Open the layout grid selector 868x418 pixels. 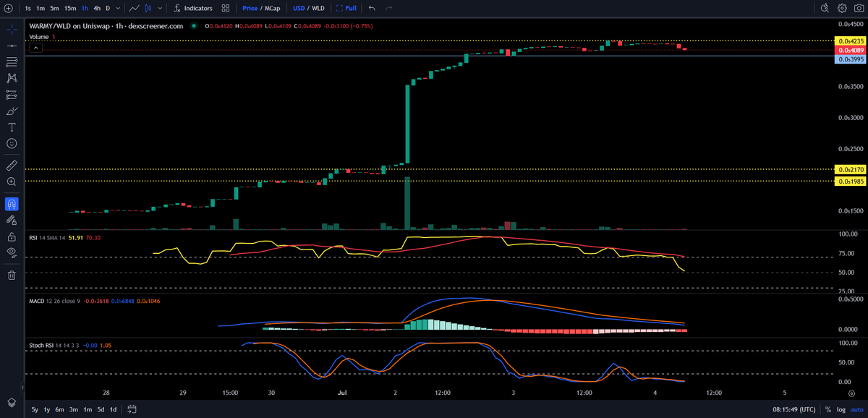[x=226, y=8]
